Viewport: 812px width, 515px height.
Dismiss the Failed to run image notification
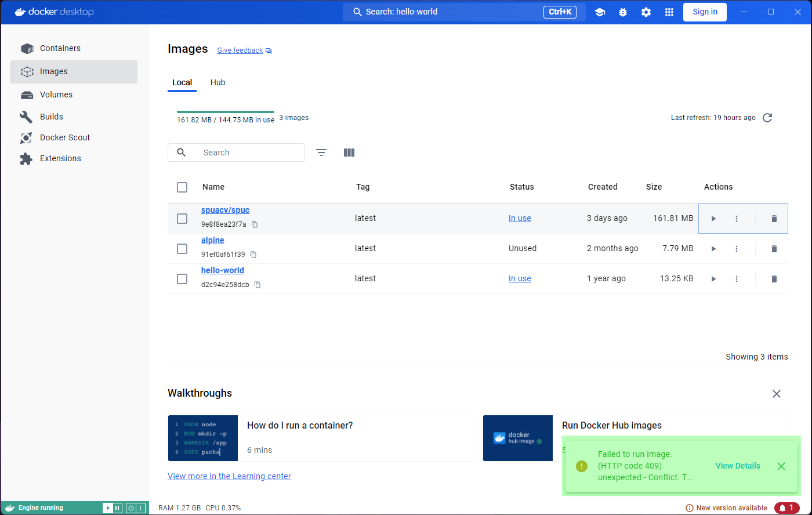coord(781,466)
